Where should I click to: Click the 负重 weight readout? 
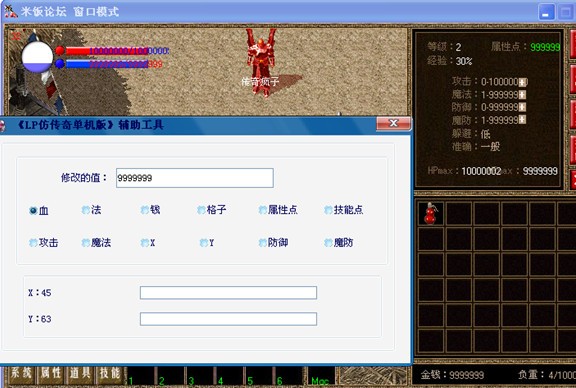(x=547, y=375)
